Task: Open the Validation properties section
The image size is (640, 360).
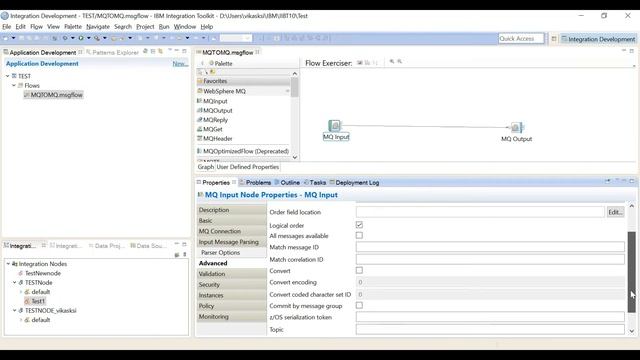Action: [x=231, y=274]
